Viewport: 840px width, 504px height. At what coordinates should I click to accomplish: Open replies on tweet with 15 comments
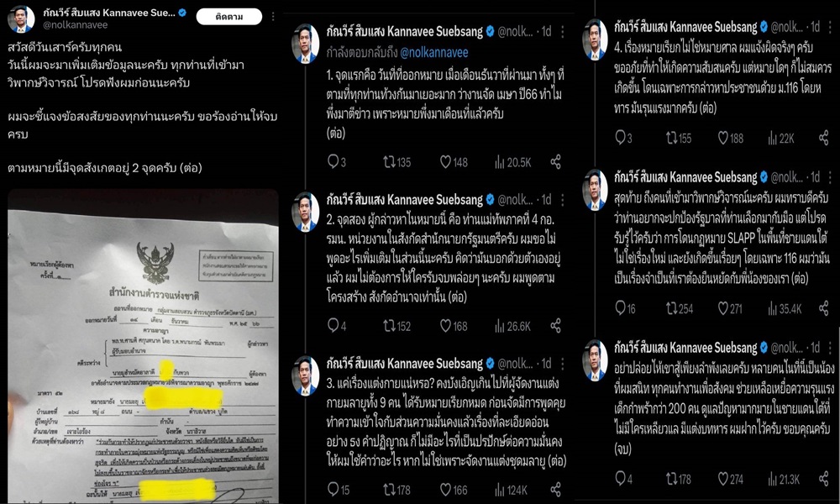[x=338, y=490]
